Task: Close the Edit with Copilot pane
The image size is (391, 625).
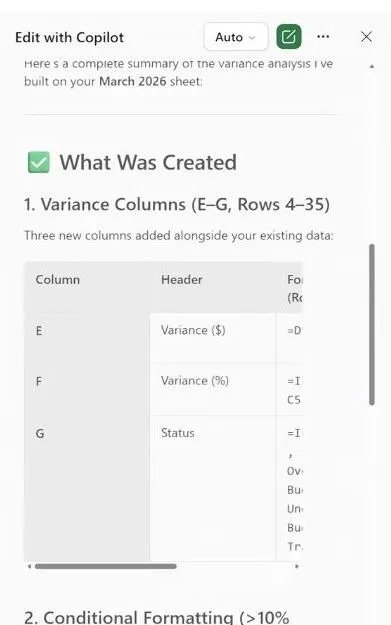Action: coord(366,37)
